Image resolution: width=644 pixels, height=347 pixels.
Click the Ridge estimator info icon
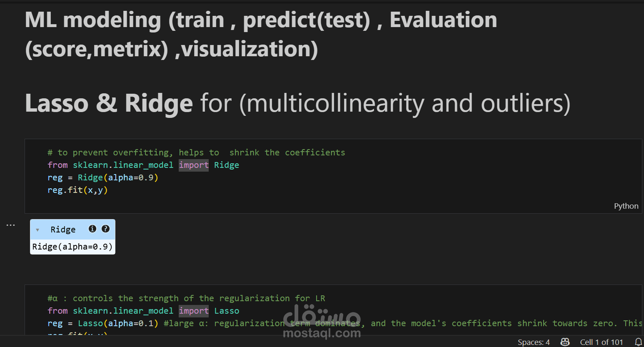click(92, 229)
